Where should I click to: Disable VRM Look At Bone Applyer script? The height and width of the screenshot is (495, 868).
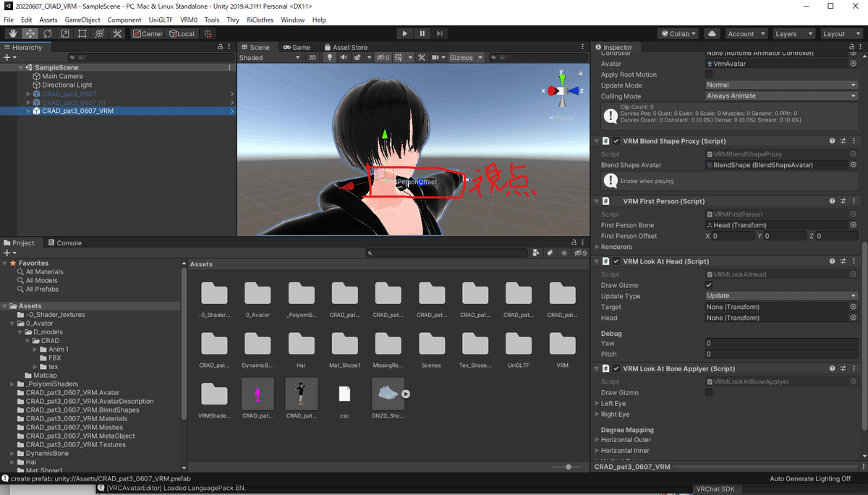616,369
